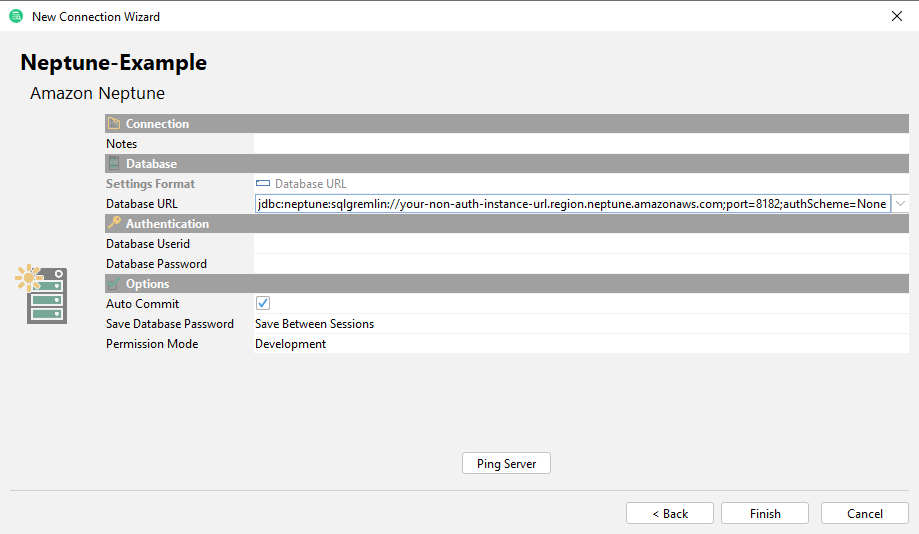This screenshot has height=534, width=919.
Task: Select the Neptune-Example heading text
Action: 114,63
